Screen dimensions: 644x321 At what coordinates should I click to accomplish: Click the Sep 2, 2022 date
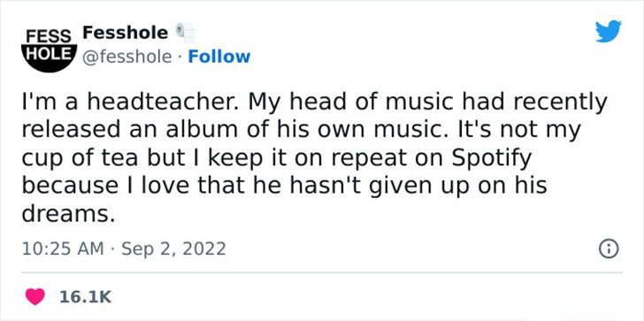tap(173, 248)
